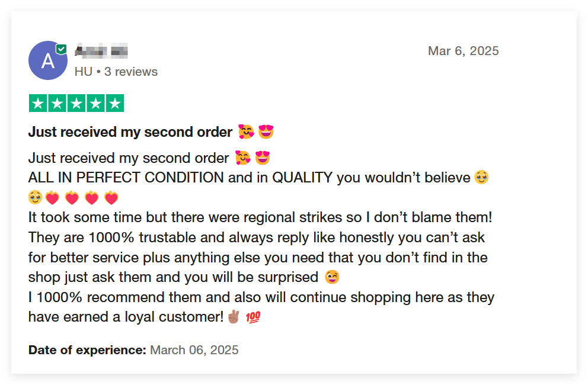Click the 'Date of experience' label
Screen dimensions: 588x385
[87, 350]
